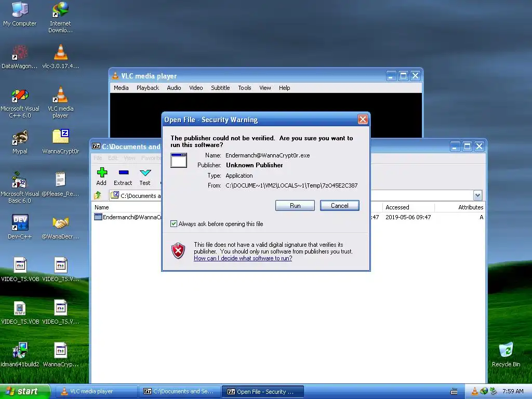Click Add button in 7-Zip toolbar
The width and height of the screenshot is (532, 399).
coord(101,177)
